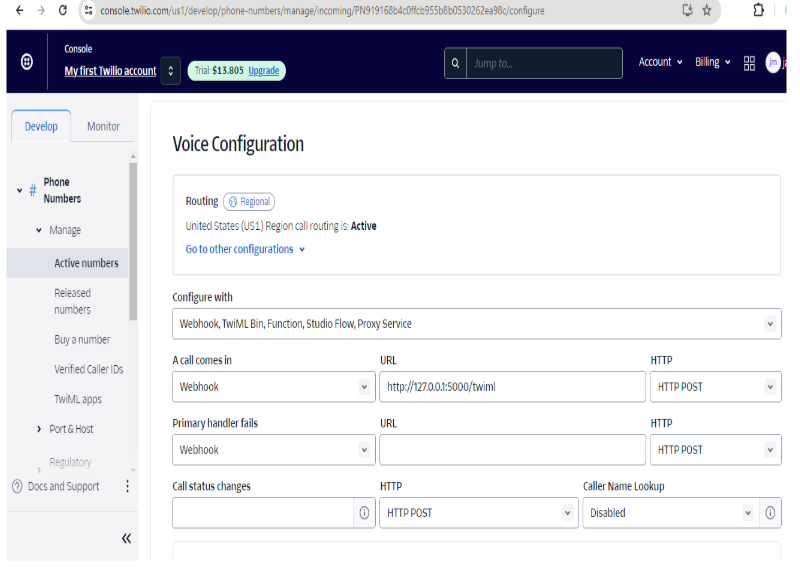800x575 pixels.
Task: Collapse the sidebar with double-chevron icon
Action: click(x=126, y=538)
